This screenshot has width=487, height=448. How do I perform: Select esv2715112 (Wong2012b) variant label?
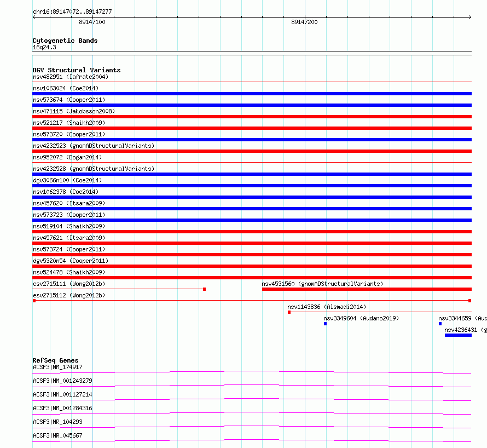tap(69, 295)
